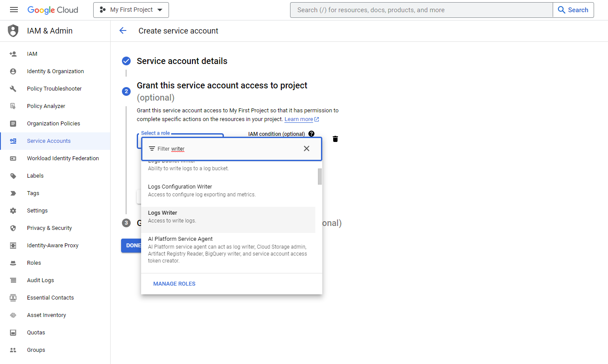Click the Labels tag icon in sidebar
Viewport: 608px width, 364px height.
coord(13,176)
